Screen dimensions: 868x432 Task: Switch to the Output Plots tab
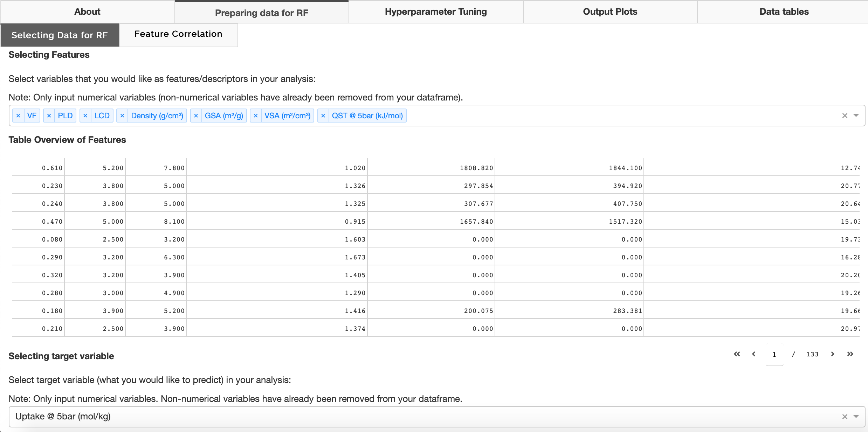coord(610,12)
